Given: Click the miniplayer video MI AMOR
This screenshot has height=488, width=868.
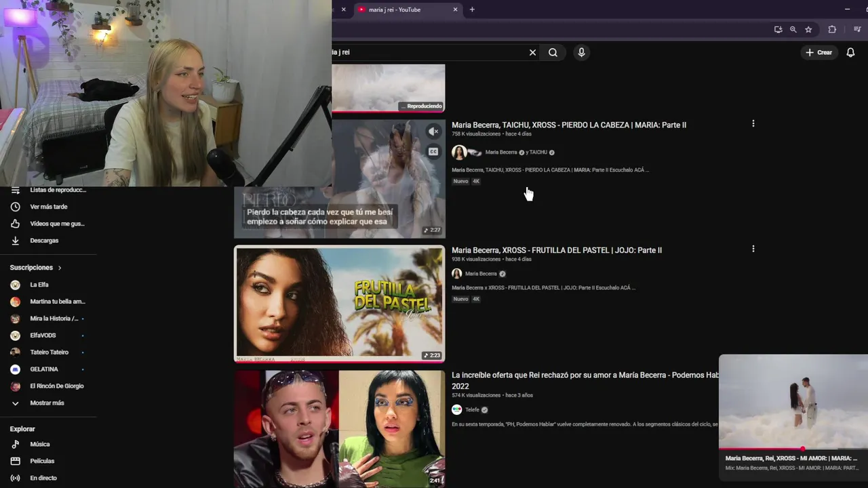Looking at the screenshot, I should pos(793,401).
